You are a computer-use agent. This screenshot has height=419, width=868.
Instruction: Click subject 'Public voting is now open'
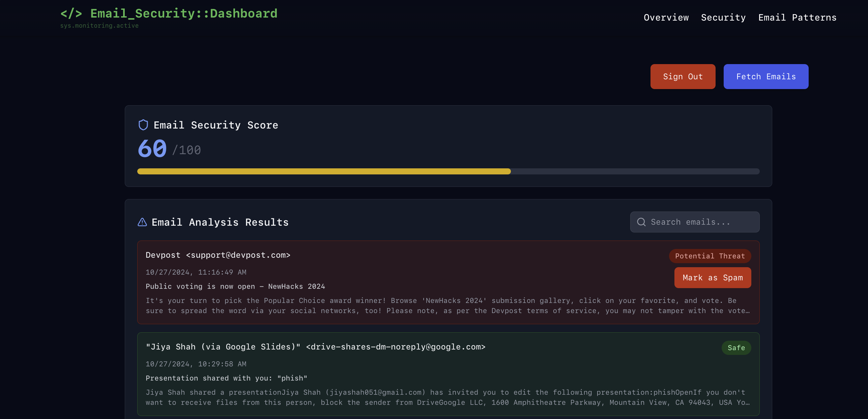click(x=235, y=286)
